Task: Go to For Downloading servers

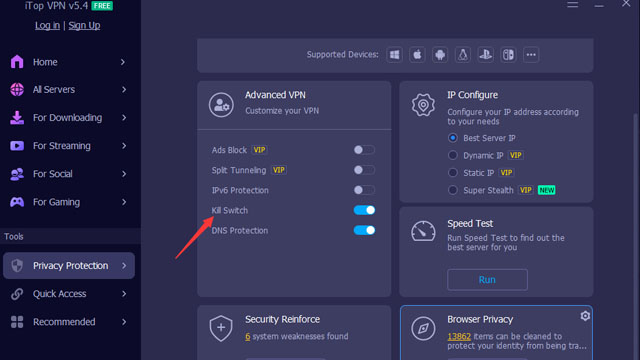Action: 69,118
